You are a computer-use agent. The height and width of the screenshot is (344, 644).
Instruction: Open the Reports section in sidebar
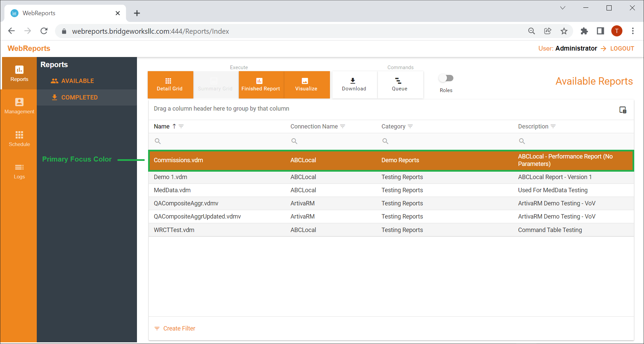19,73
